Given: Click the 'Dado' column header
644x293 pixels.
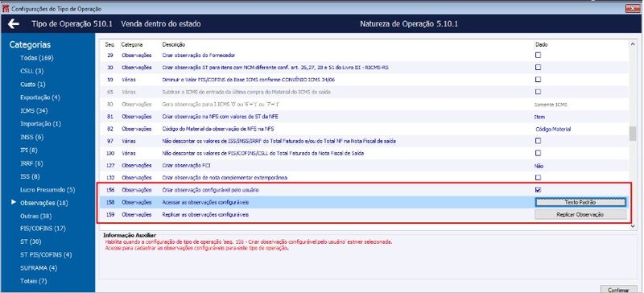Looking at the screenshot, I should coord(541,44).
